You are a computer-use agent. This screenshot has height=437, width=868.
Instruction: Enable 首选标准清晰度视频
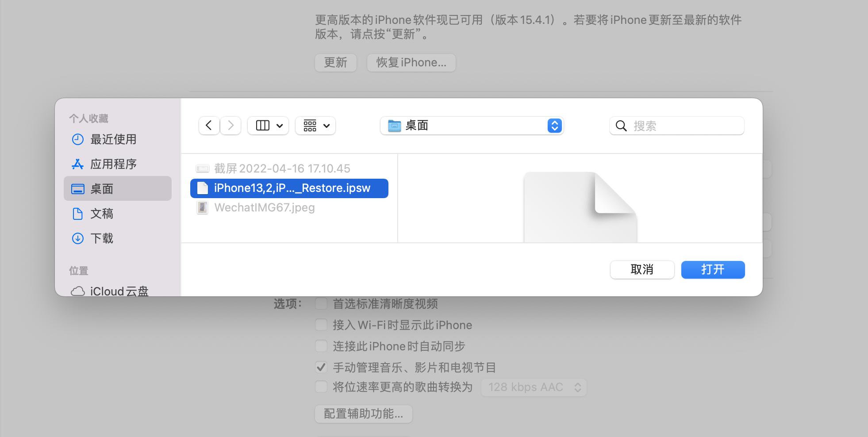321,303
